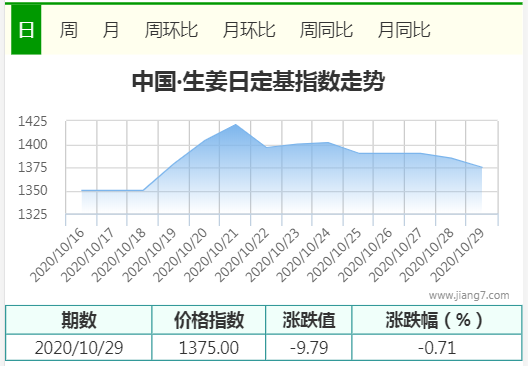Image resolution: width=528 pixels, height=366 pixels.
Task: Open the 周同比 tab
Action: (326, 30)
